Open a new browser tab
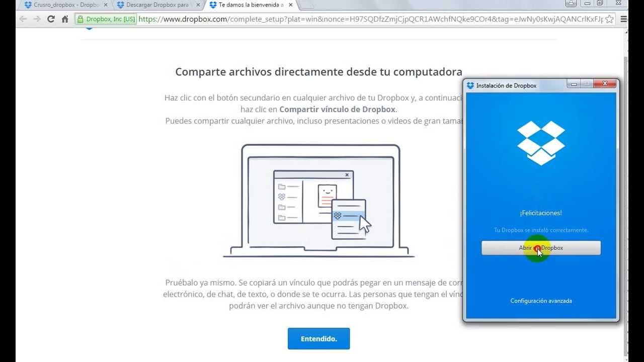The width and height of the screenshot is (644, 362). pyautogui.click(x=306, y=6)
